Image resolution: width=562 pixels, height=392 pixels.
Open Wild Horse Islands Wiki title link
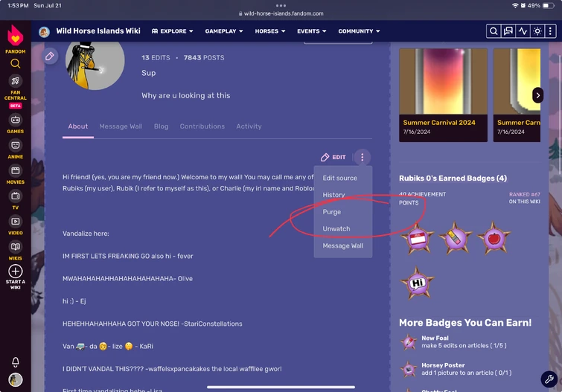[98, 31]
